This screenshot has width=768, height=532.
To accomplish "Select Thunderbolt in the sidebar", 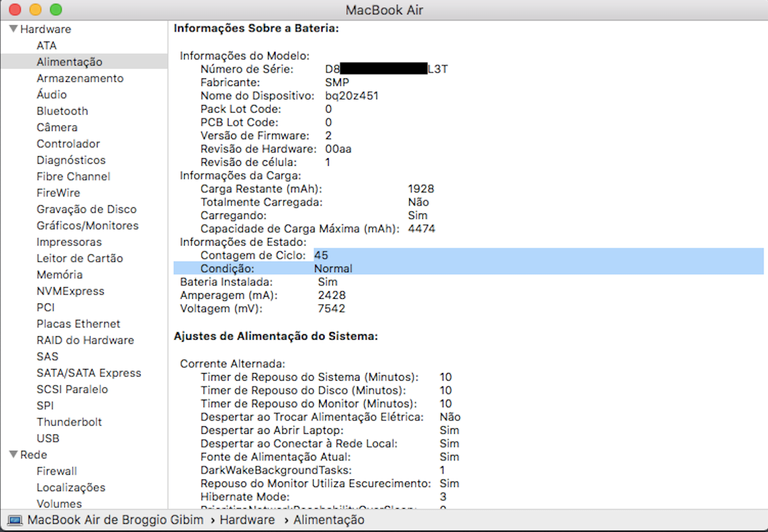I will (x=69, y=422).
